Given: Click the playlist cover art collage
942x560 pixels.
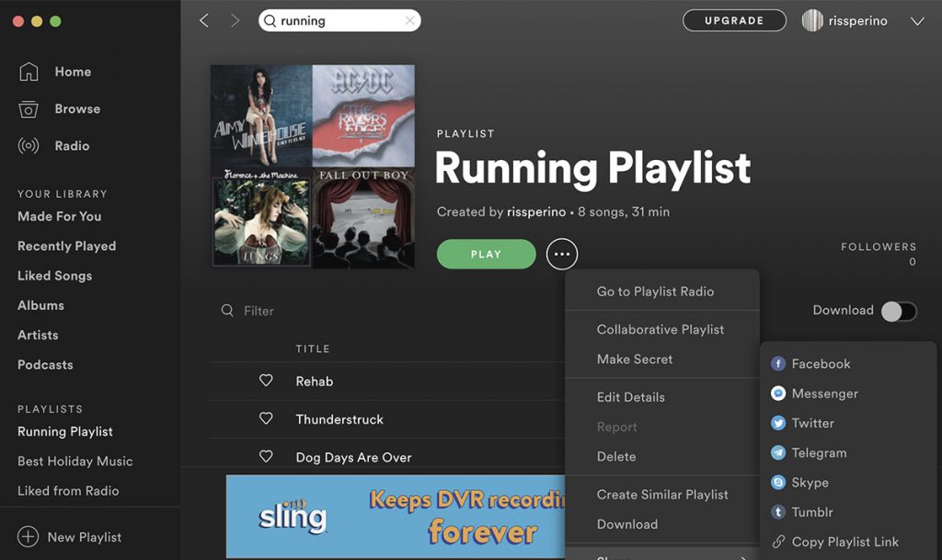Looking at the screenshot, I should (x=313, y=166).
